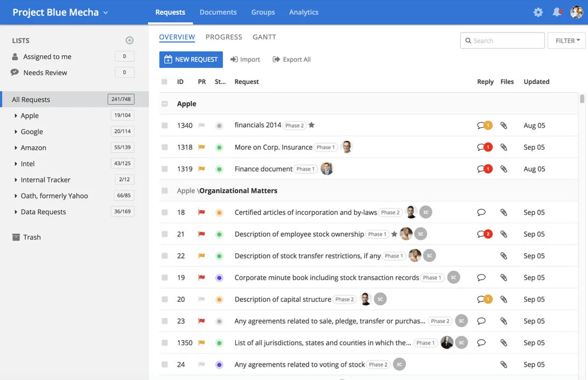Check the box for request 1319
The height and width of the screenshot is (380, 588).
[x=165, y=169]
